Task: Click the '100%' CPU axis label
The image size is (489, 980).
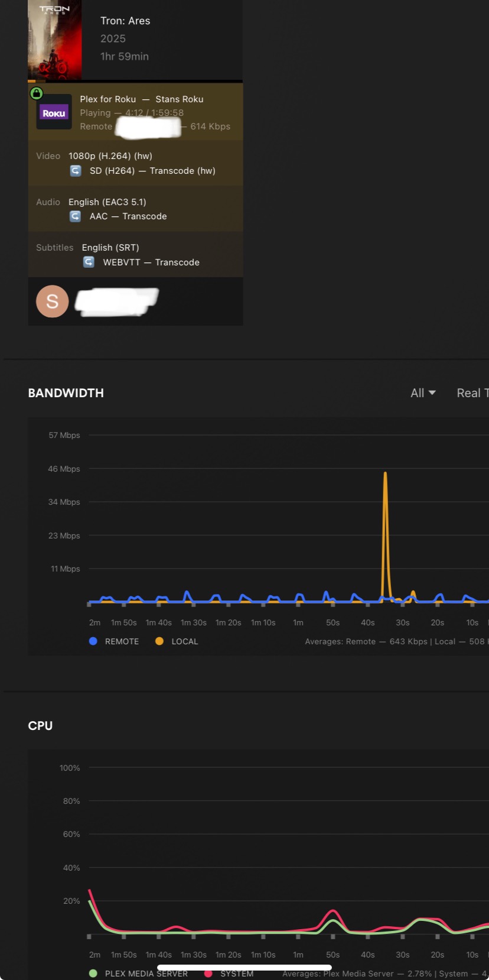Action: click(70, 768)
